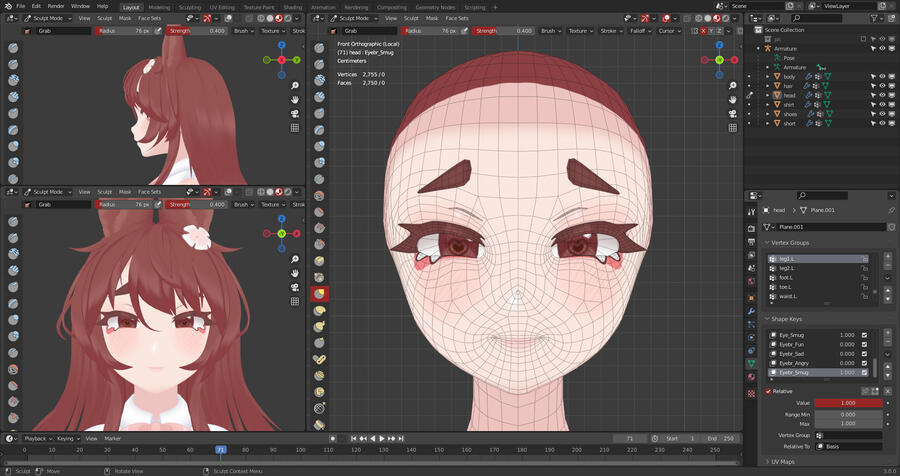Open the Face Sets menu in main viewport

[457, 18]
